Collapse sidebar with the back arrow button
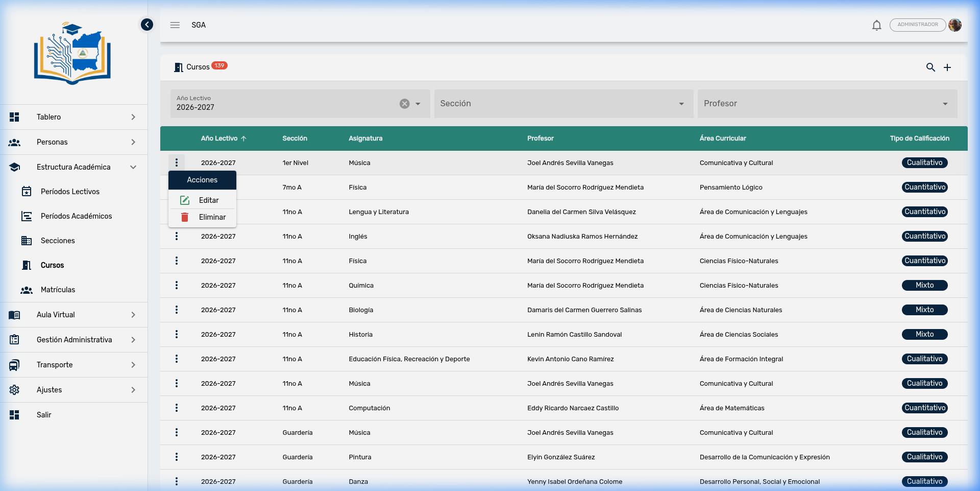The width and height of the screenshot is (980, 491). [x=147, y=25]
